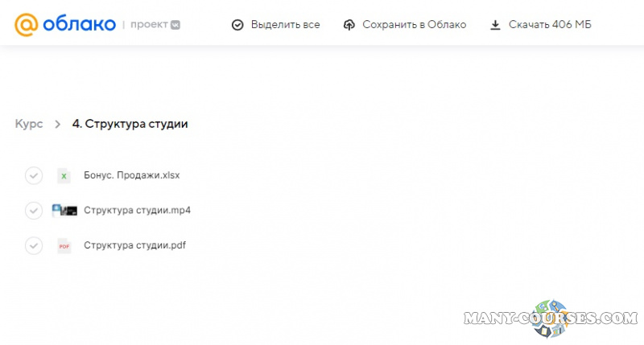Check the box beside Структура студии.pdf
The width and height of the screenshot is (644, 345).
tap(33, 246)
